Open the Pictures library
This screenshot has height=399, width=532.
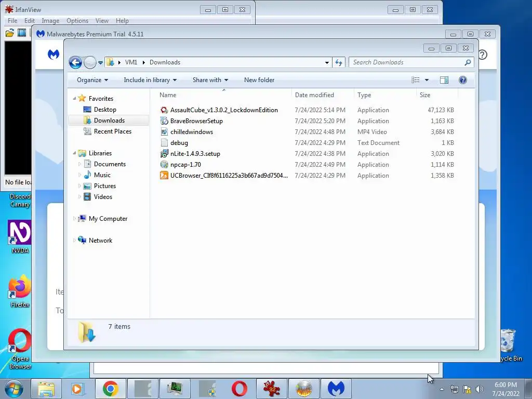pos(105,186)
